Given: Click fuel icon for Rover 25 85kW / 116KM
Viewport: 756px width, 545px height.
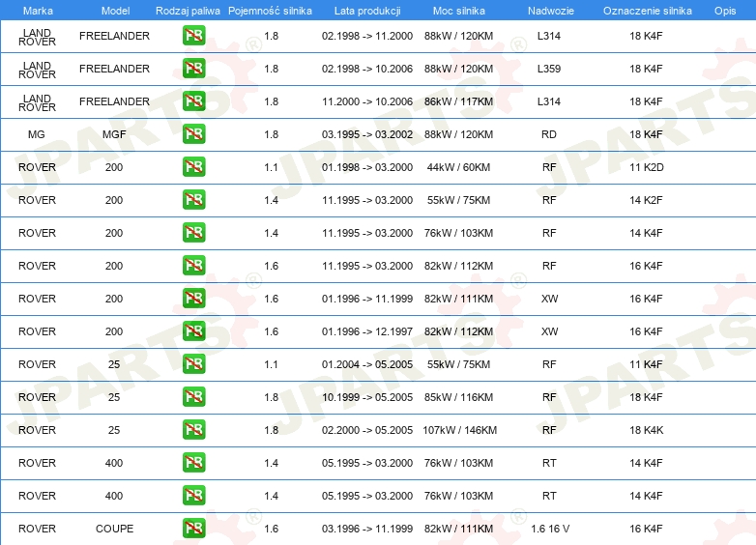Looking at the screenshot, I should (x=193, y=396).
